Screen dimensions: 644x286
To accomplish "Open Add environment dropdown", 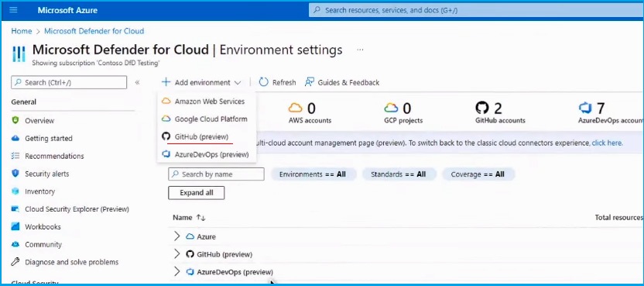I will tap(200, 82).
